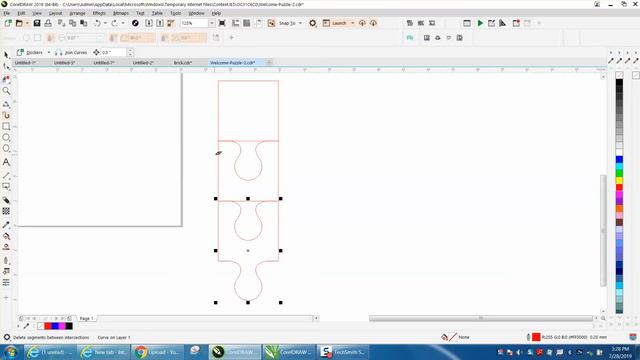Toggle the Show Rulers icon
This screenshot has height=360, width=640.
click(236, 23)
